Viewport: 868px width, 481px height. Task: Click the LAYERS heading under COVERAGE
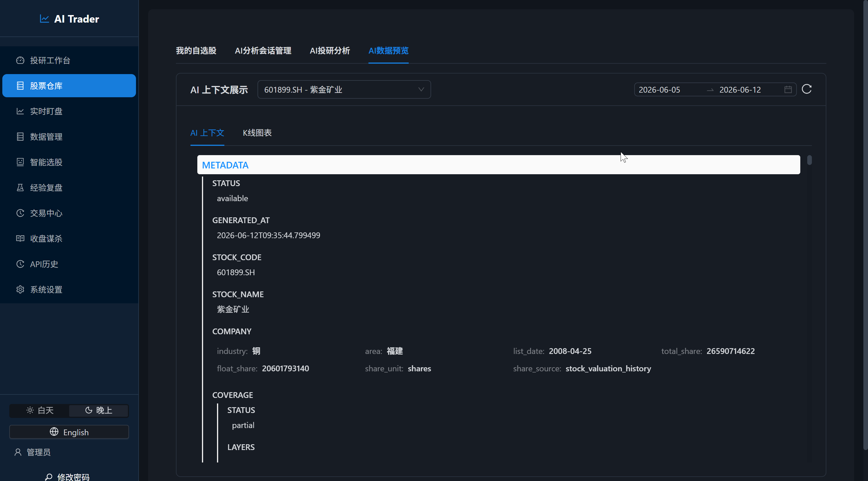click(x=241, y=447)
